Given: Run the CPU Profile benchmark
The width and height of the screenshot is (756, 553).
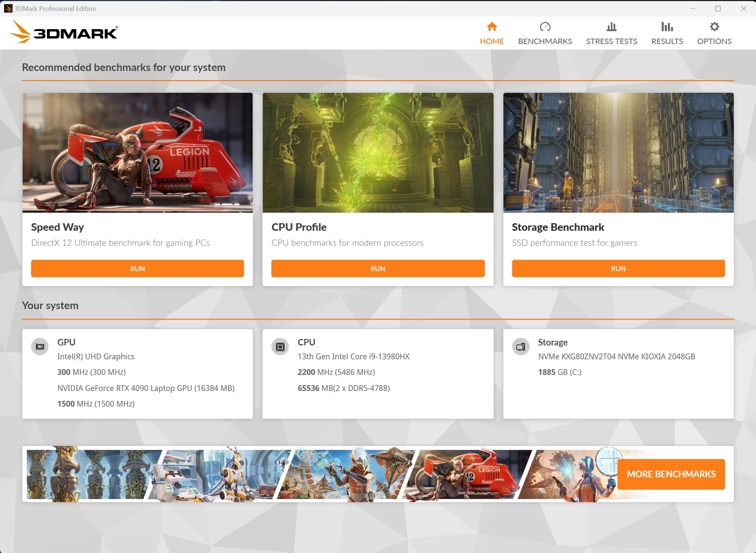Looking at the screenshot, I should click(x=378, y=268).
